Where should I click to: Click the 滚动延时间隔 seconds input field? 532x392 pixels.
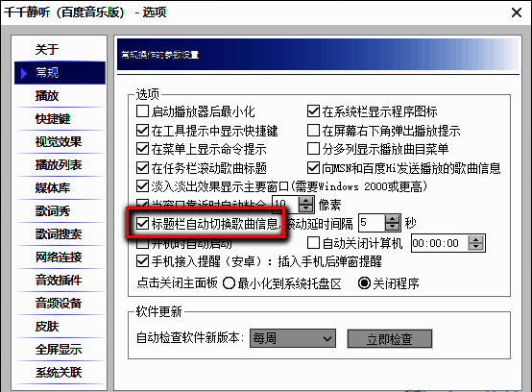[373, 223]
